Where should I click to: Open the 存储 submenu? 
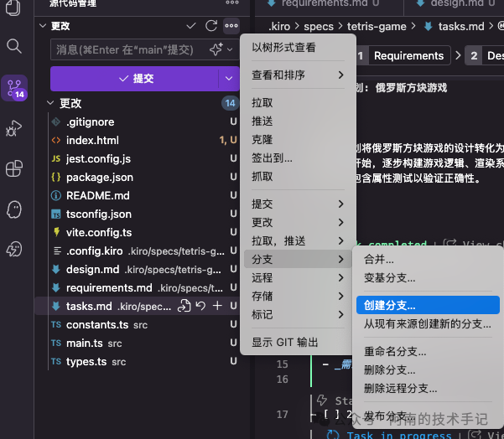coord(298,296)
